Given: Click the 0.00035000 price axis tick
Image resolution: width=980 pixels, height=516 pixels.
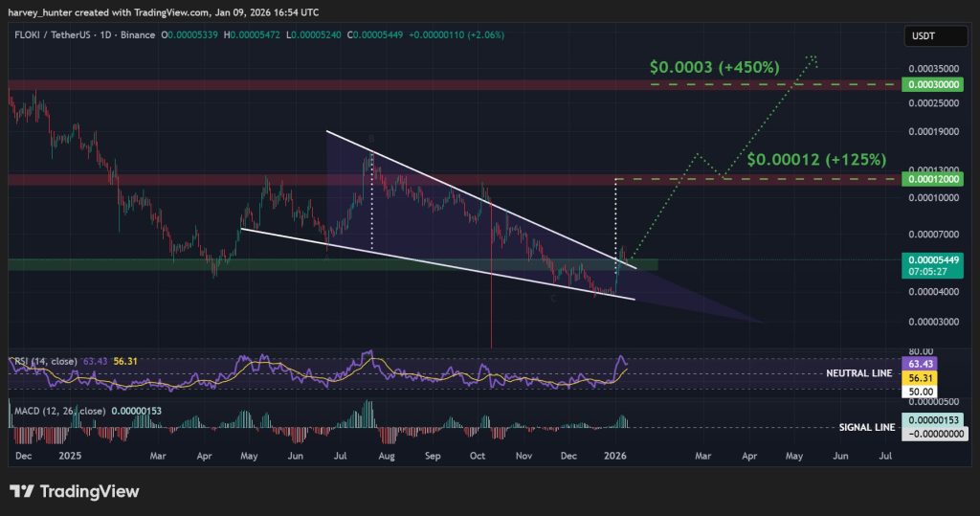Looking at the screenshot, I should [x=933, y=69].
